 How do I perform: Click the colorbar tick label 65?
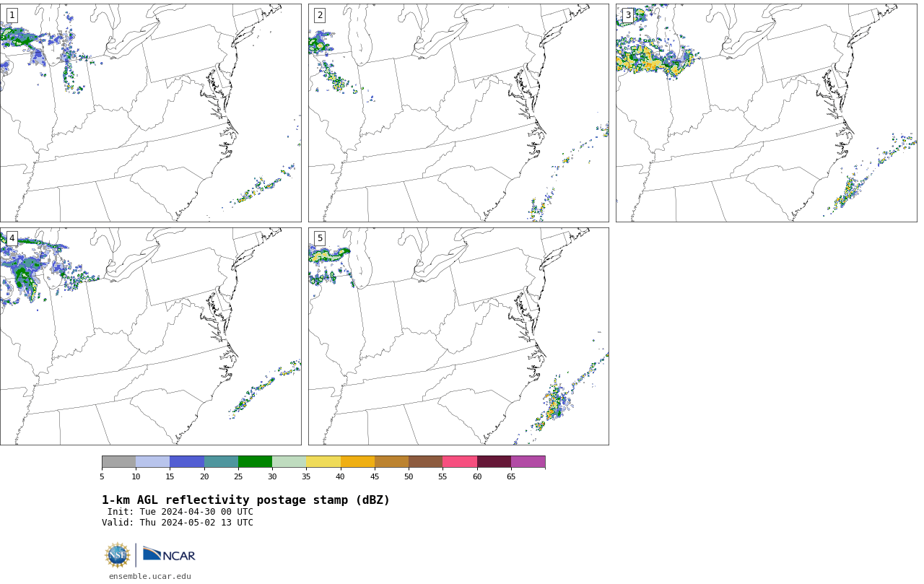coord(511,476)
